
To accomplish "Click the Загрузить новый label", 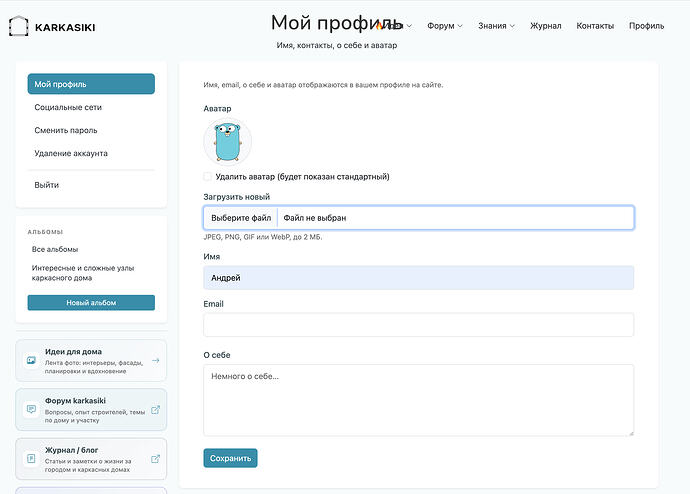I will 237,197.
